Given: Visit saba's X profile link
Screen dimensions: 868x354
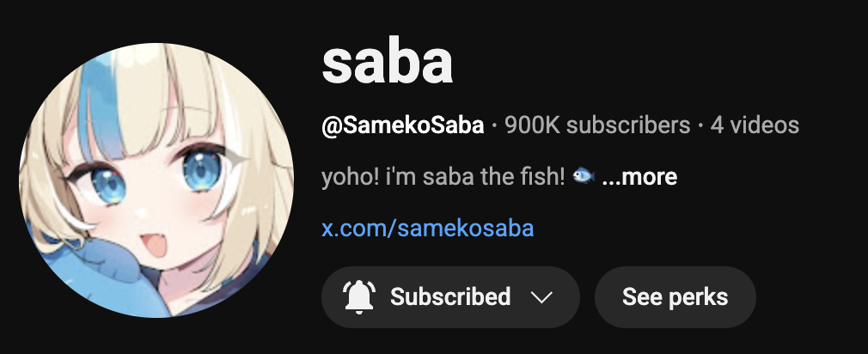Looking at the screenshot, I should point(428,228).
